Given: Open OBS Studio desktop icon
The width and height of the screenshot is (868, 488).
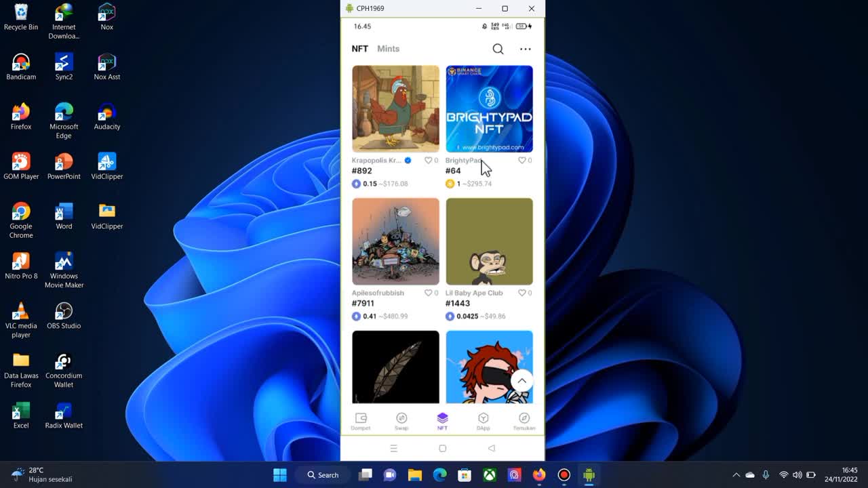Looking at the screenshot, I should (64, 316).
